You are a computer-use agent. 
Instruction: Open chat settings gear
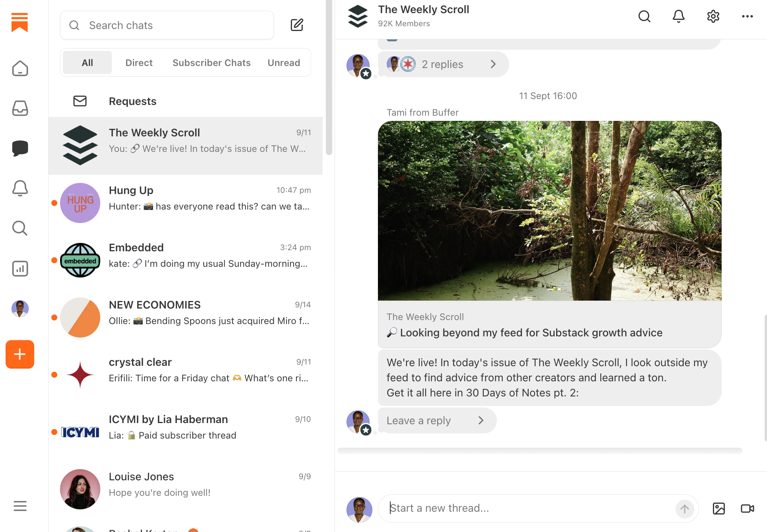(x=713, y=16)
